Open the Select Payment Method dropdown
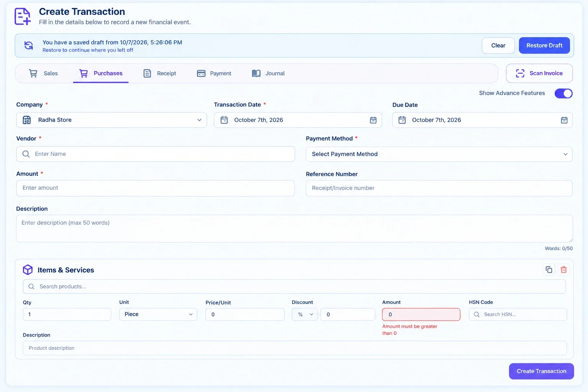 pyautogui.click(x=439, y=154)
